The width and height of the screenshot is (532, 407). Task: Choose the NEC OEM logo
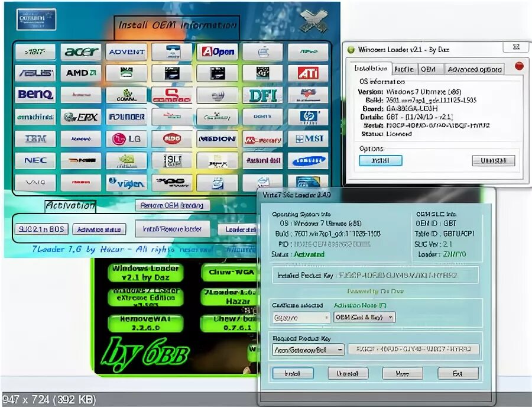click(x=35, y=160)
